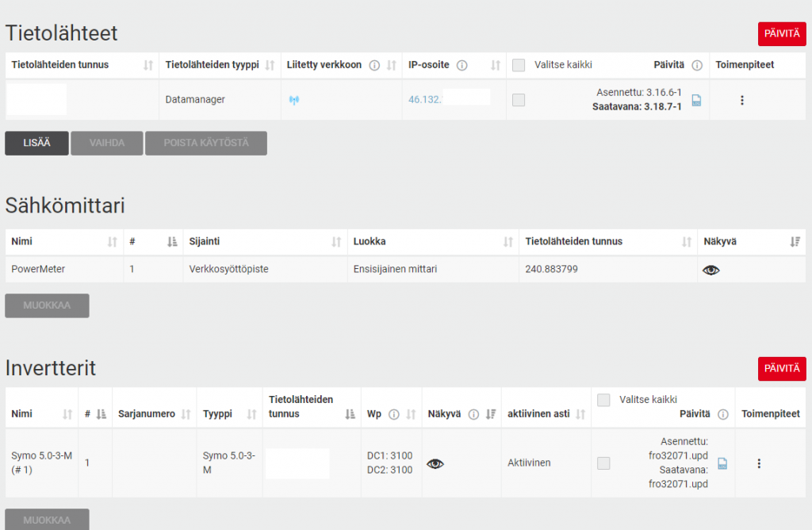Toggle visibility eye for PowerMeter

coord(711,270)
